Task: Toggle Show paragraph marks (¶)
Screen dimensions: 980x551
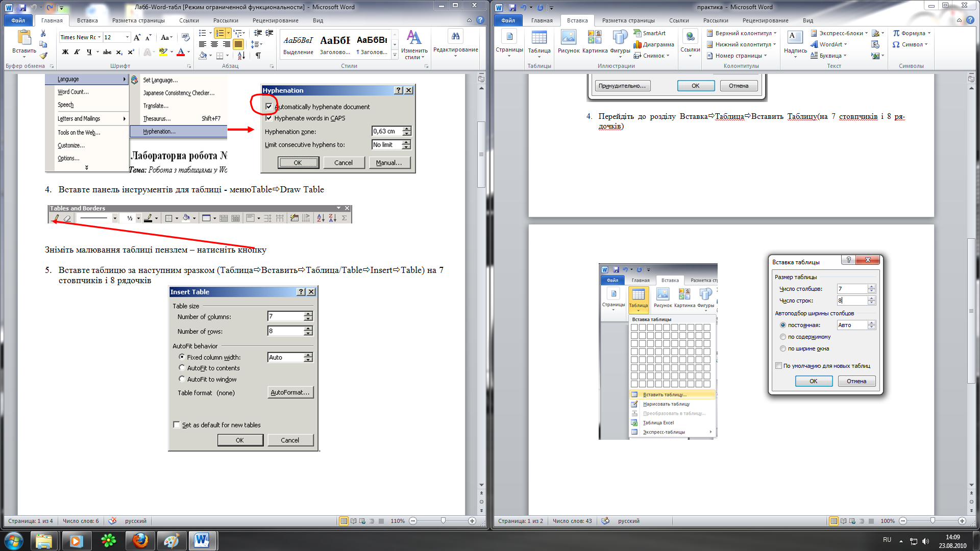Action: point(258,56)
